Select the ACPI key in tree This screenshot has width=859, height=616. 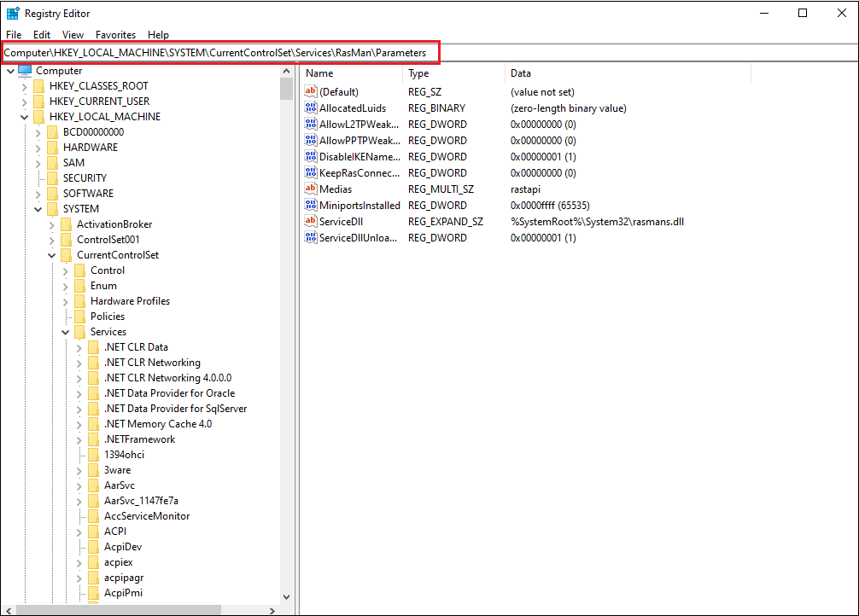coord(115,532)
